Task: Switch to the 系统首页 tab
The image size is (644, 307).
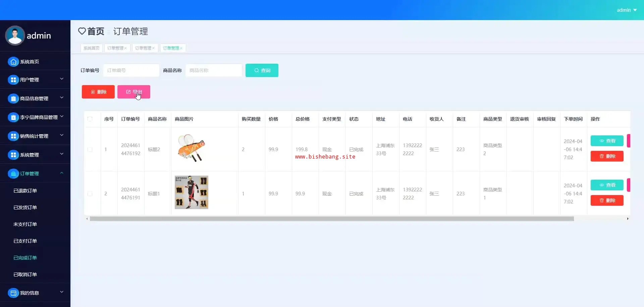Action: pos(92,48)
